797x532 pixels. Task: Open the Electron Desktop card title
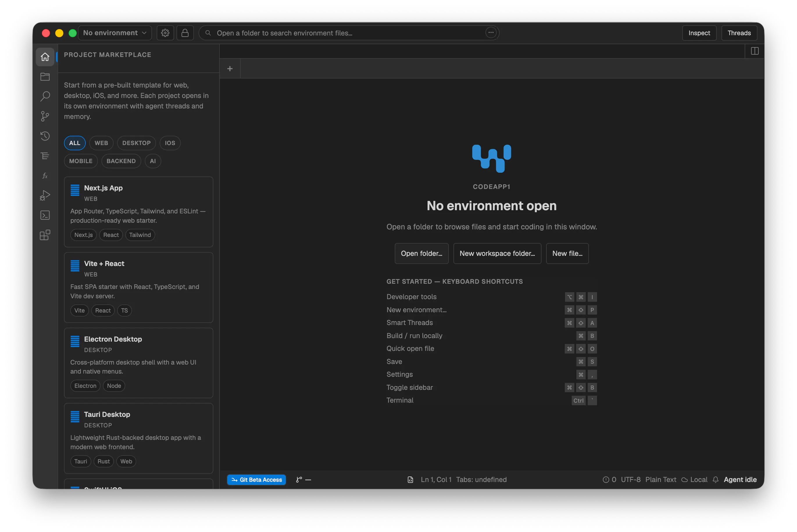[113, 339]
